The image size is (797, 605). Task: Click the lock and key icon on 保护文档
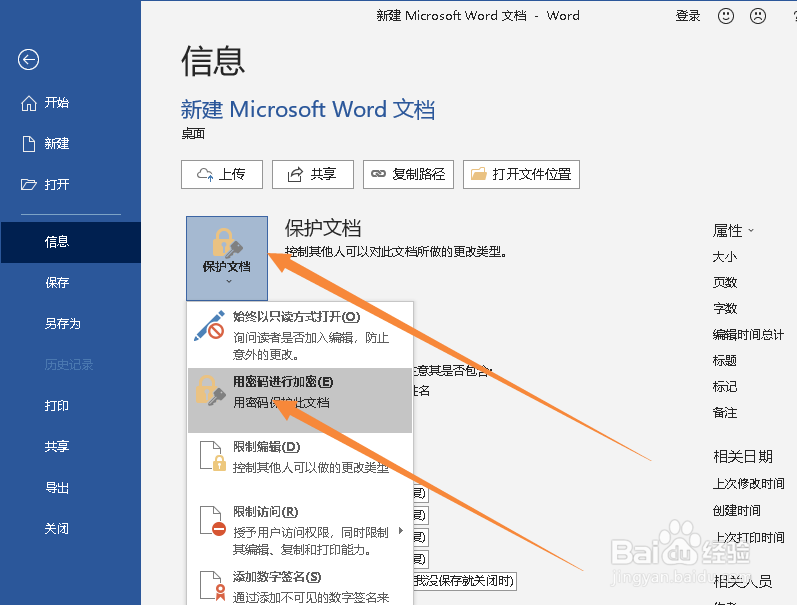[227, 243]
